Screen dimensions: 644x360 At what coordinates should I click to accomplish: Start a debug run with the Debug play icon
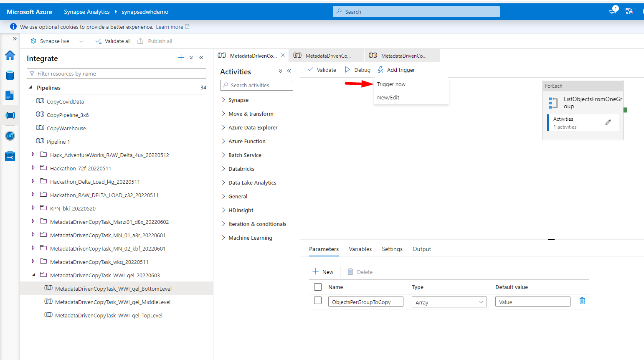point(348,70)
